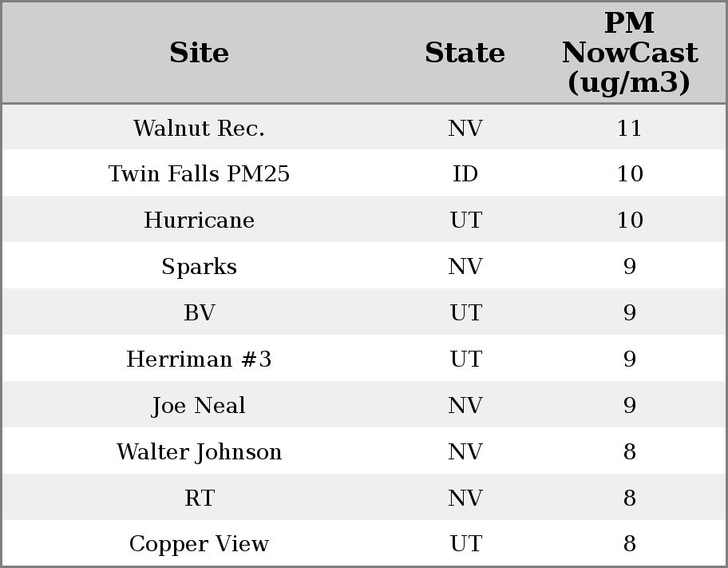
Task: Select the NowCast value for Sparks
Action: coord(629,267)
